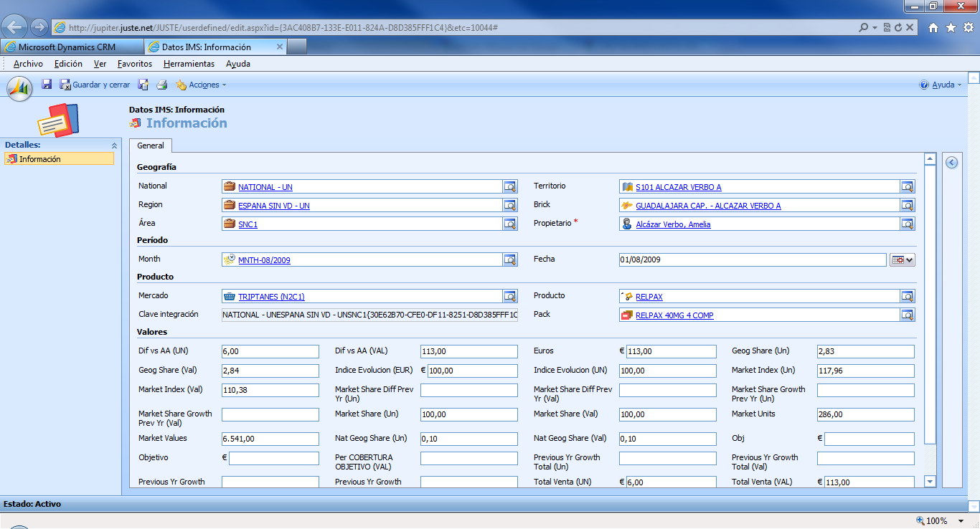The height and width of the screenshot is (529, 980).
Task: Click the Clave integración text field
Action: point(369,315)
